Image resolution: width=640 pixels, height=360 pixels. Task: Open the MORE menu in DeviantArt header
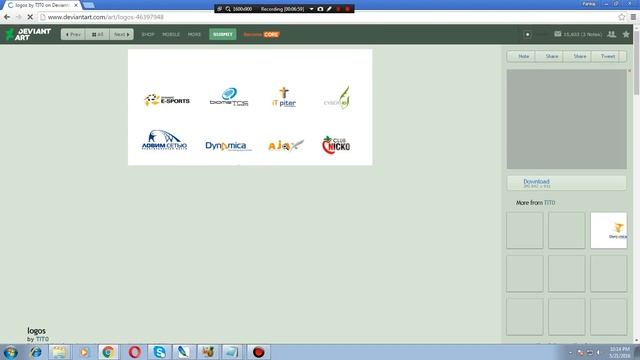click(x=194, y=35)
